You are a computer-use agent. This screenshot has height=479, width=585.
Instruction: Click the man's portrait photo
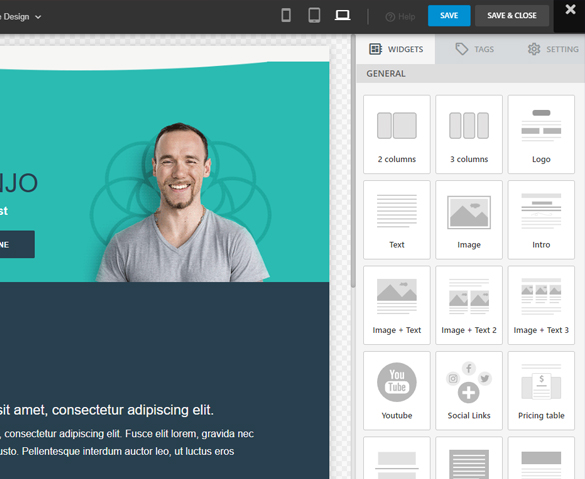(181, 203)
